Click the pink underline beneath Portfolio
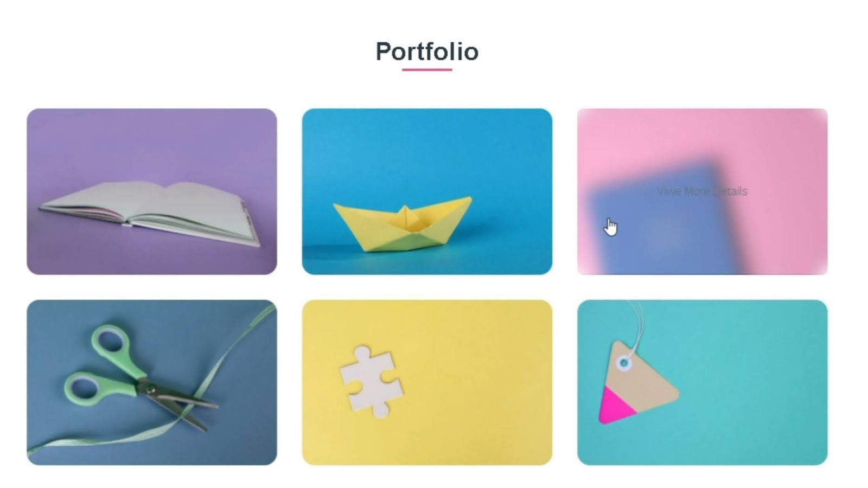868x488 pixels. coord(427,69)
